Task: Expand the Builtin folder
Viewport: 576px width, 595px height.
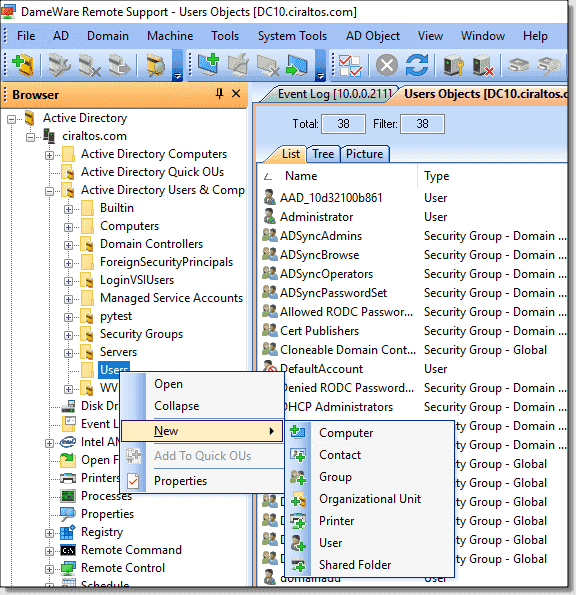Action: [x=68, y=209]
